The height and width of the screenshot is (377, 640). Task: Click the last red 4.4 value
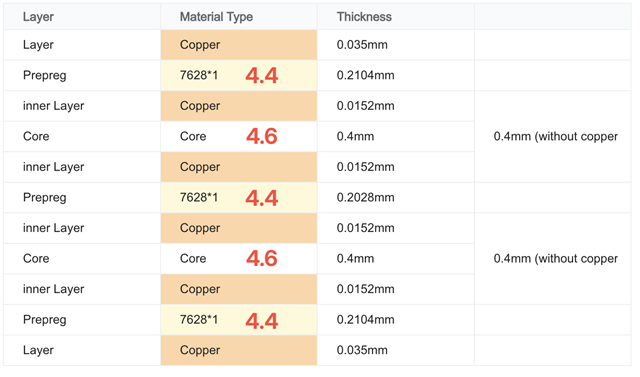(x=262, y=321)
